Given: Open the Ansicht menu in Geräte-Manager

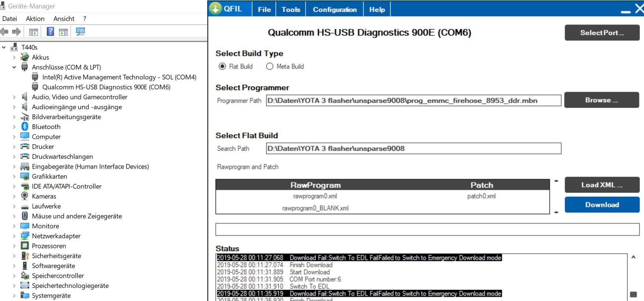Looking at the screenshot, I should pos(64,18).
